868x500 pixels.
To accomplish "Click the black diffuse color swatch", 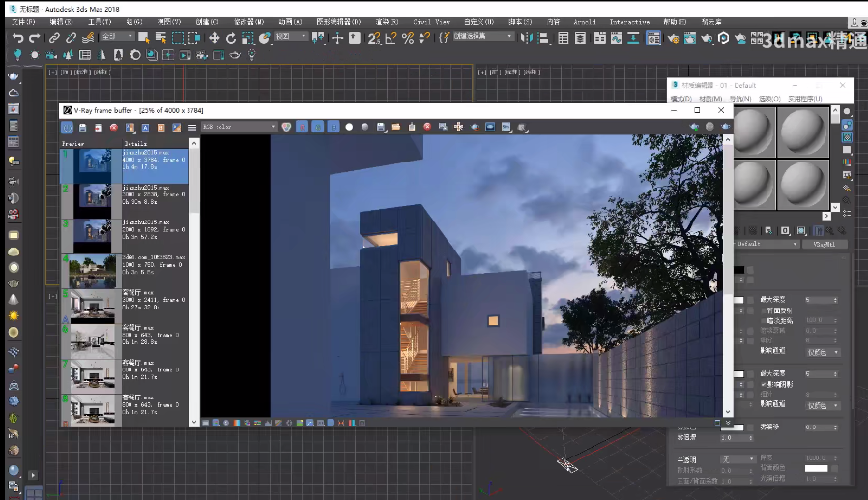I will coord(739,270).
